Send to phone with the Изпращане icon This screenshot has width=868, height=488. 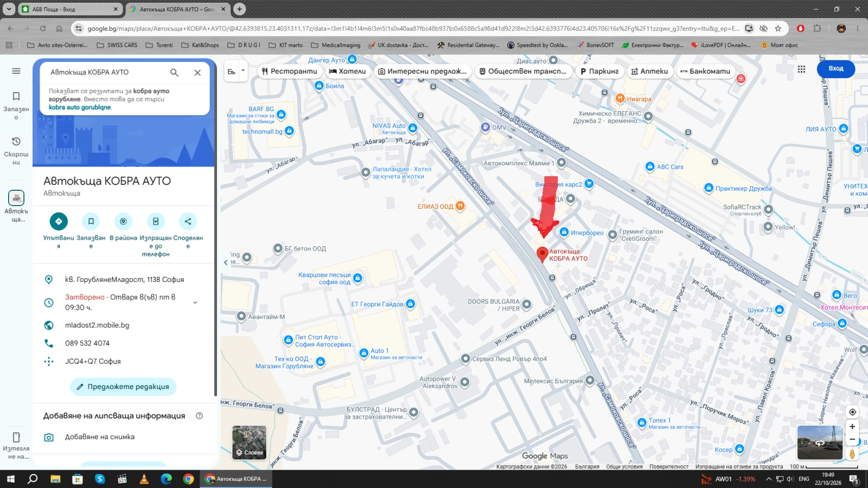click(156, 221)
